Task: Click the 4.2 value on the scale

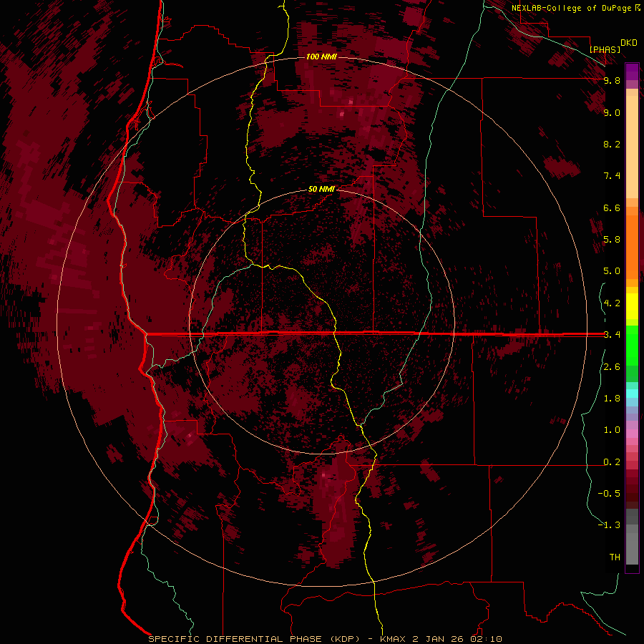Action: [612, 303]
